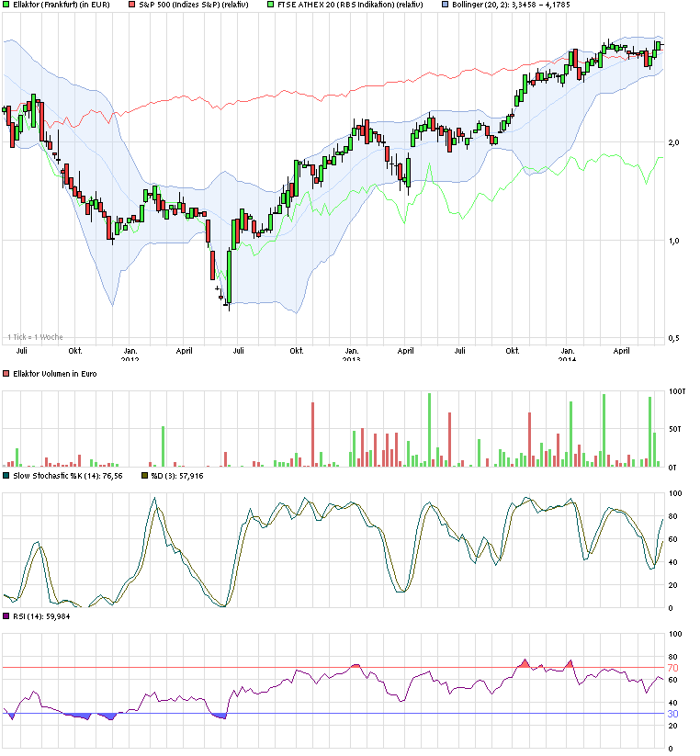The image size is (700, 756).
Task: Click the green Ellaktor legend swatch
Action: 6,6
